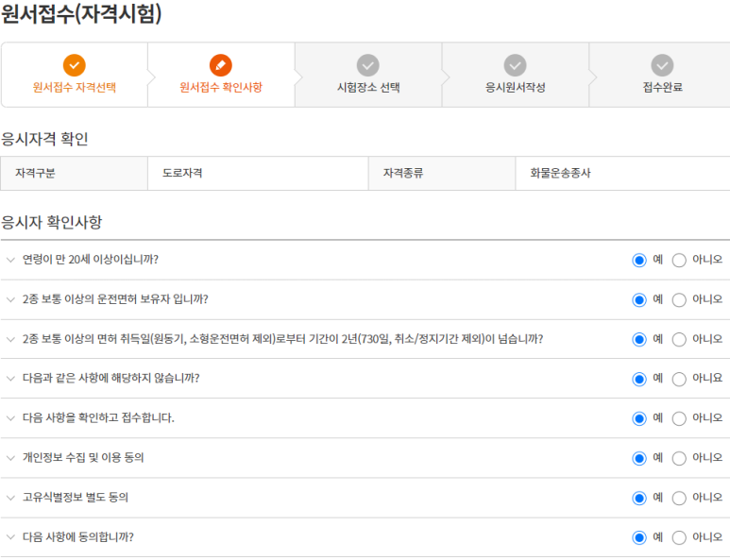Select 아니오 for 다음 사항을 확인하고 접수합니다

pos(679,418)
